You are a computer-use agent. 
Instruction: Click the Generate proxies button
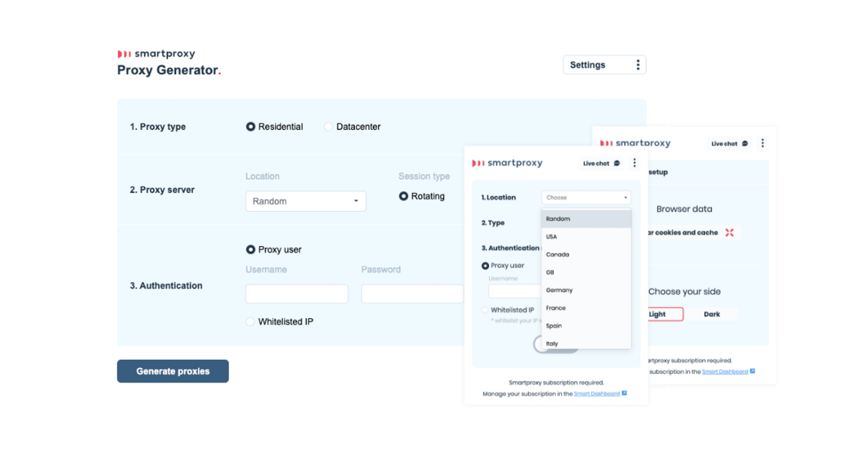click(x=173, y=371)
